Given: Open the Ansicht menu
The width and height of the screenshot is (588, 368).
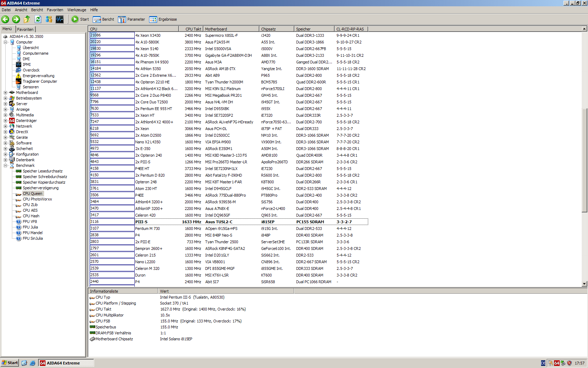Looking at the screenshot, I should [x=21, y=10].
